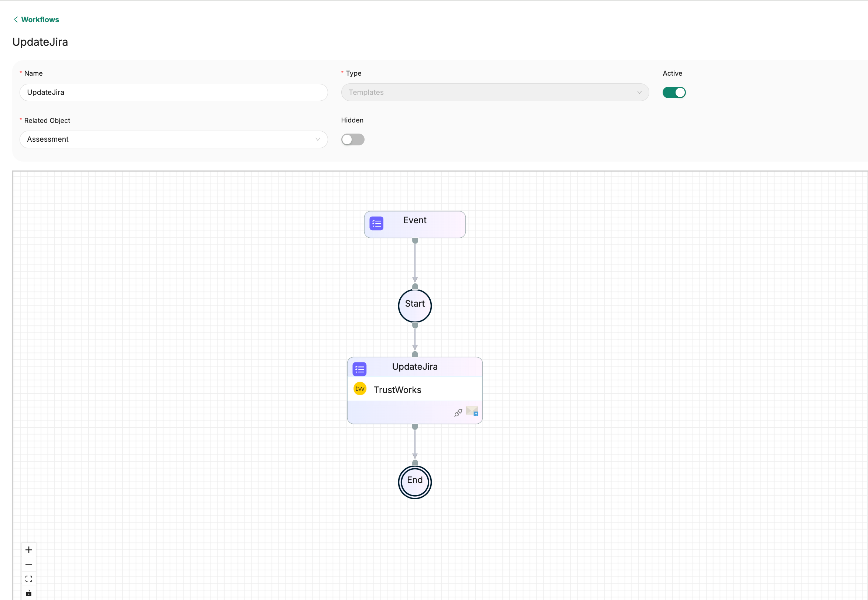Go back to Workflows list
Image resolution: width=868 pixels, height=600 pixels.
[40, 20]
